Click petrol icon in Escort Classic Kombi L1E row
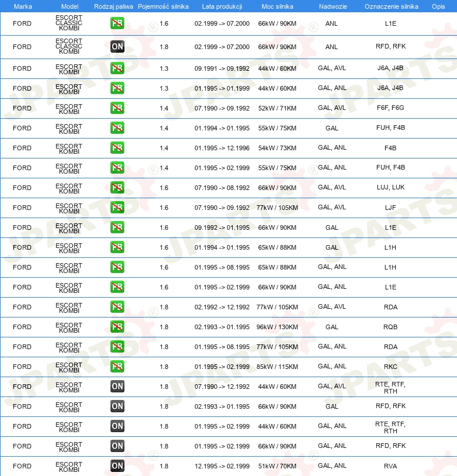This screenshot has width=457, height=476. pyautogui.click(x=117, y=23)
